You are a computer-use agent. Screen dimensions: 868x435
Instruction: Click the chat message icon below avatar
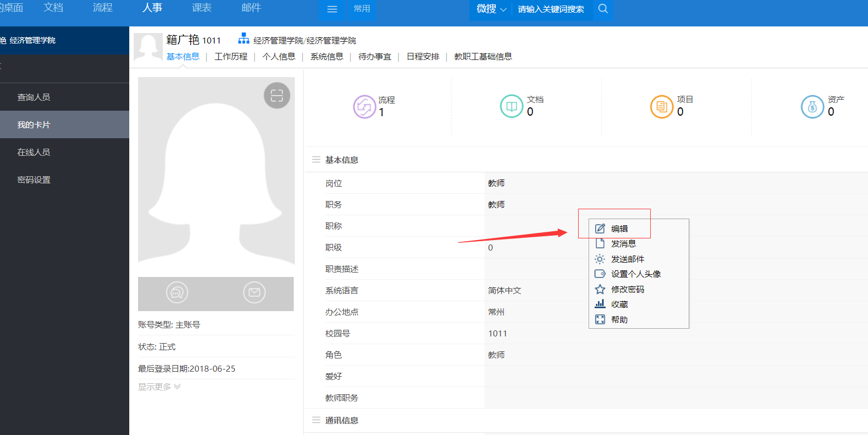click(x=177, y=292)
